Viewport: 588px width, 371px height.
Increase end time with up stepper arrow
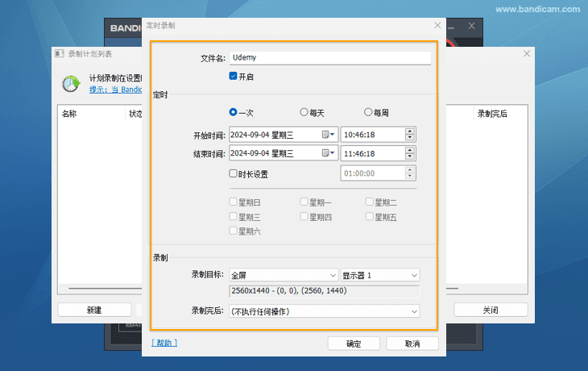pos(410,150)
